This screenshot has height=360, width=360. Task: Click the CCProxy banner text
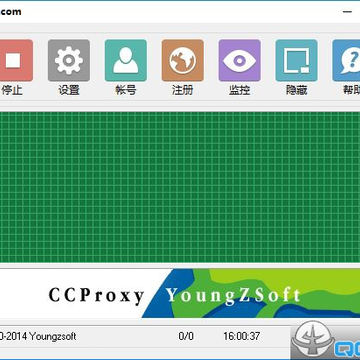(x=96, y=295)
